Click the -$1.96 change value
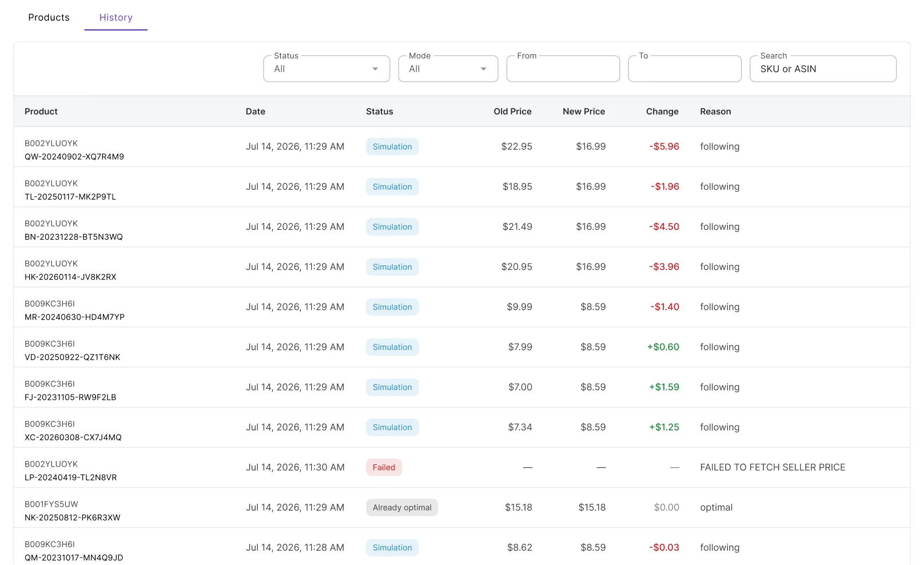This screenshot has width=924, height=565. 665,186
